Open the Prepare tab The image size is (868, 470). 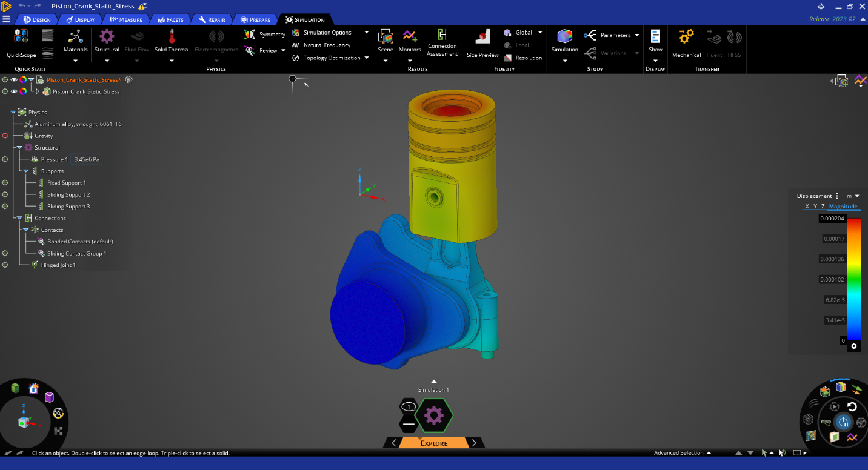coord(255,19)
